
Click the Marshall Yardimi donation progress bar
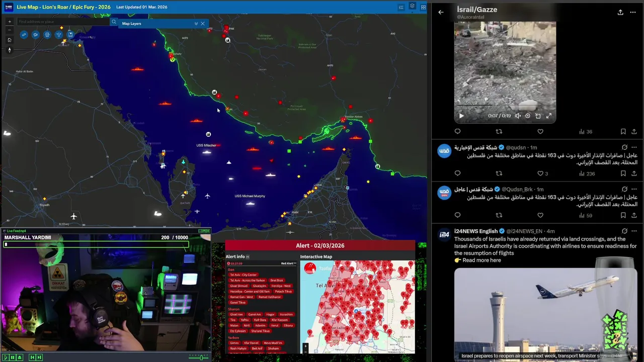click(96, 244)
